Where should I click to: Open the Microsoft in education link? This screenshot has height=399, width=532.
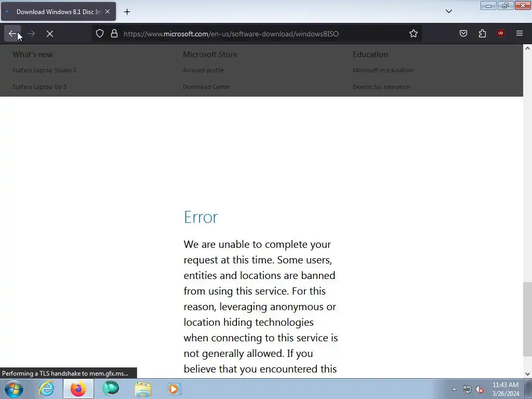click(x=383, y=70)
